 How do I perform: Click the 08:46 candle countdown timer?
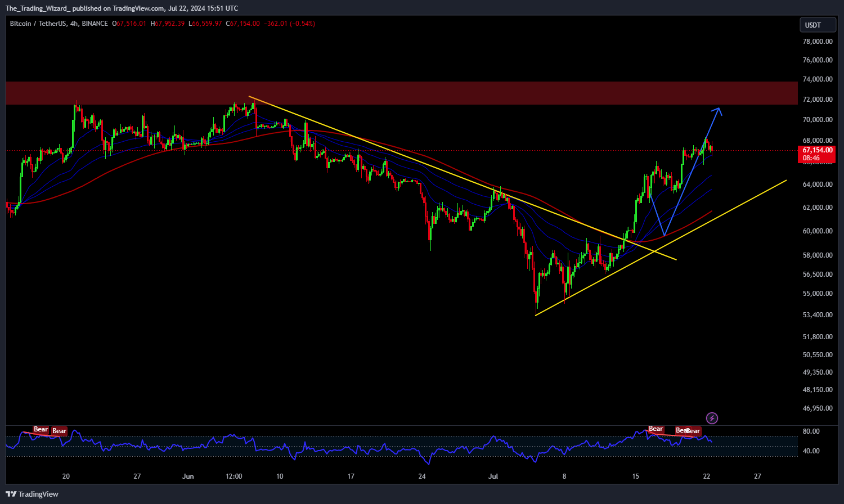811,158
